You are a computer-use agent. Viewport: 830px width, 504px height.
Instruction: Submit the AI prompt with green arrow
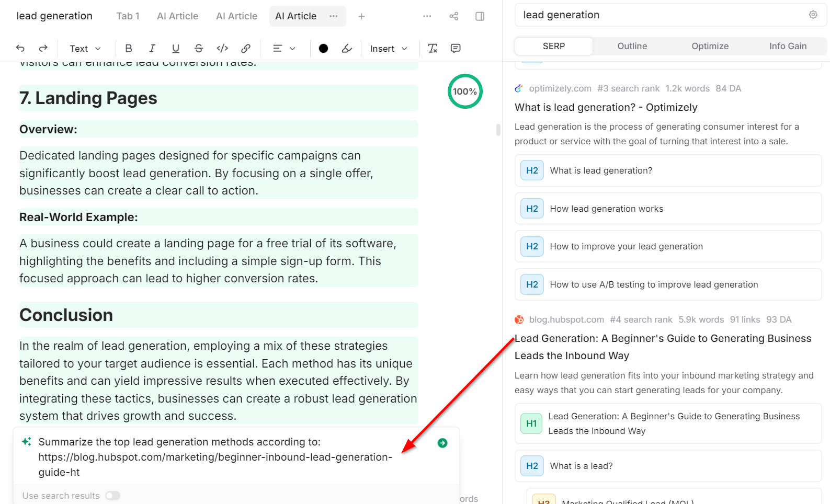[442, 443]
